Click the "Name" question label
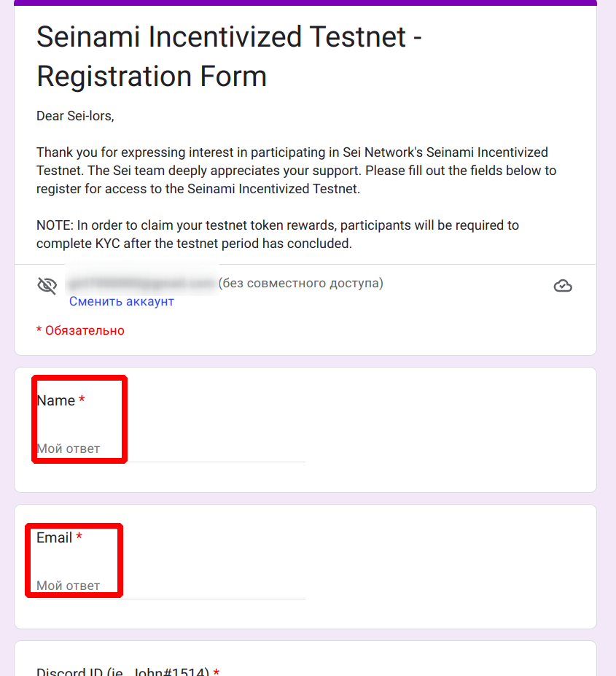This screenshot has width=616, height=676. pyautogui.click(x=55, y=400)
